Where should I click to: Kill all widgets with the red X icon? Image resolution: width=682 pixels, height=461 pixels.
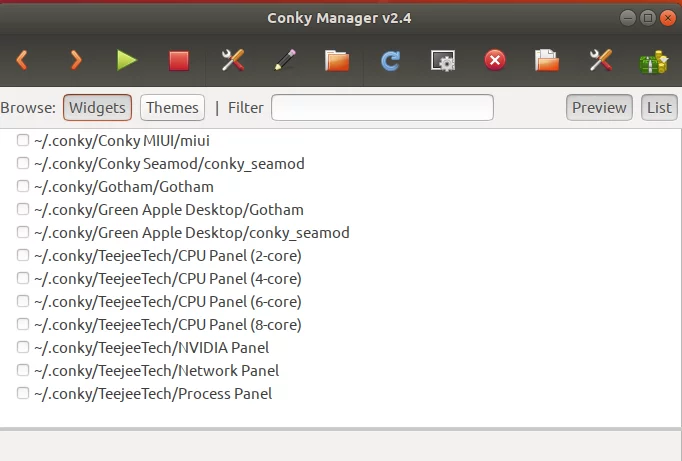pyautogui.click(x=495, y=60)
